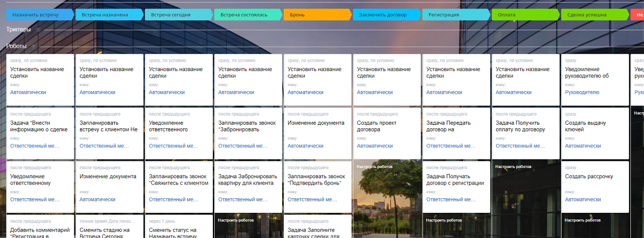This screenshot has height=238, width=644.
Task: Click the help icon beside Роботы heading
Action: click(34, 47)
